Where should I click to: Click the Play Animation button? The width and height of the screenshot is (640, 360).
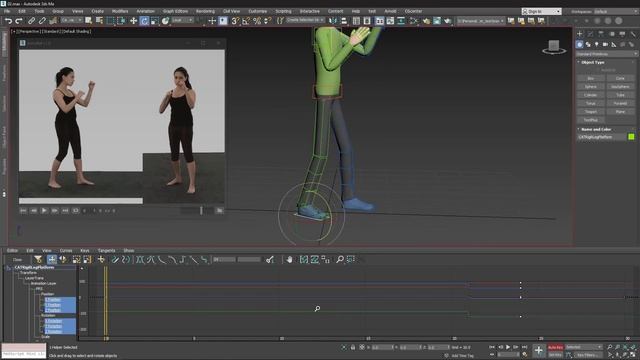pyautogui.click(x=508, y=347)
